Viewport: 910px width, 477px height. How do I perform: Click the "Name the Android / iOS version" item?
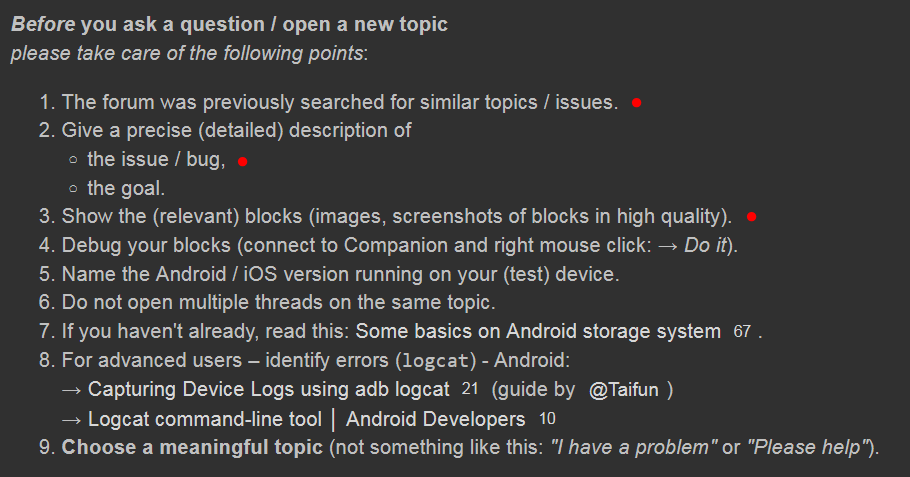340,274
